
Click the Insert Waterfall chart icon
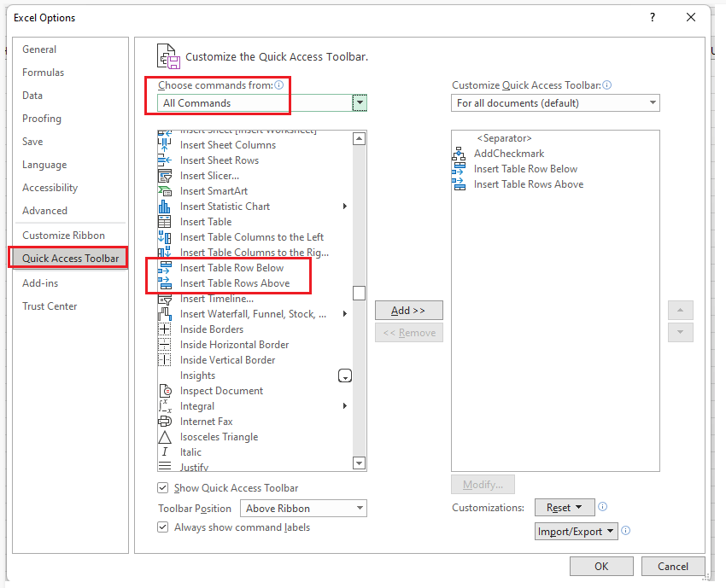[165, 314]
